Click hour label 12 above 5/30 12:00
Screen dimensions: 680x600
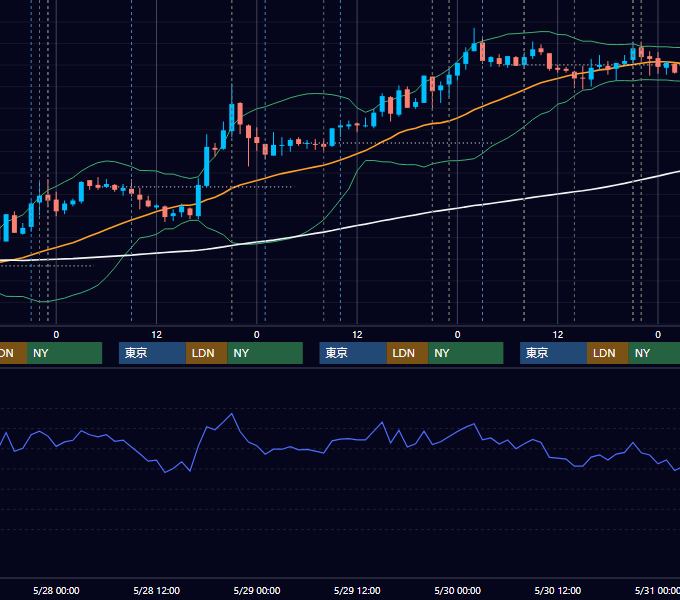pyautogui.click(x=558, y=335)
